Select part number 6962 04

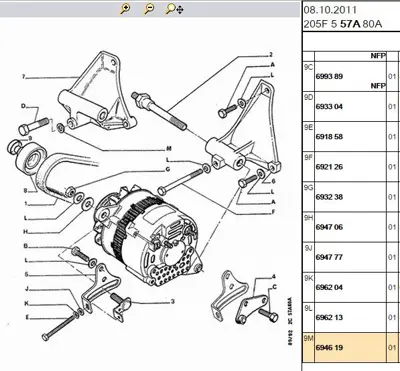[329, 287]
